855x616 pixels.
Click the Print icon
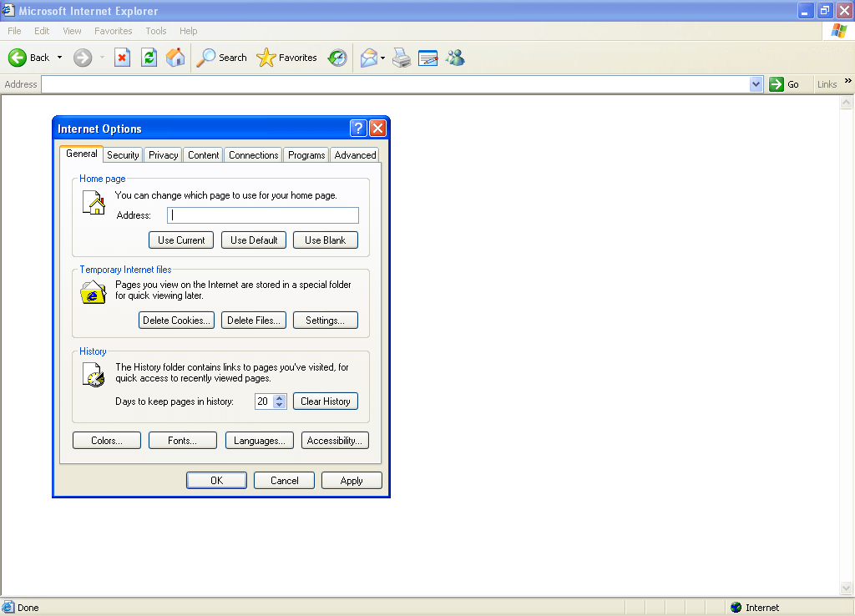(402, 58)
